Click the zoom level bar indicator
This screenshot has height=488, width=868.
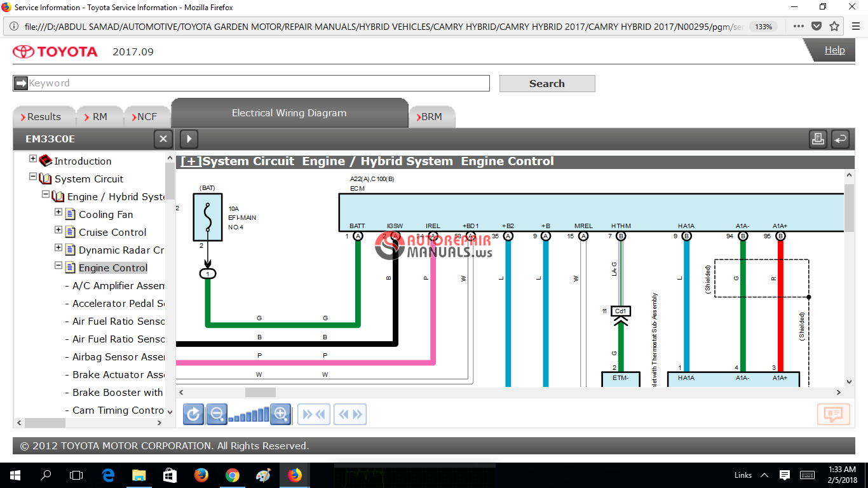pyautogui.click(x=248, y=416)
